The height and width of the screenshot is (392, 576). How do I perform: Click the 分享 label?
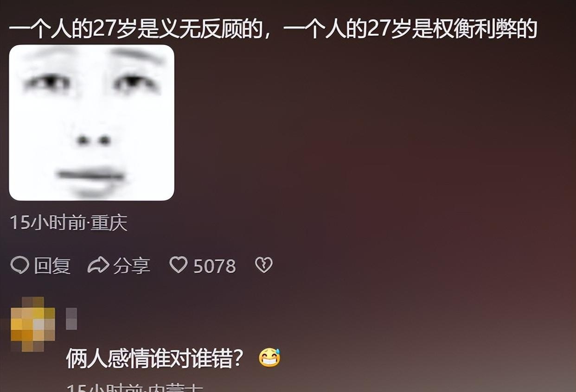pos(132,266)
